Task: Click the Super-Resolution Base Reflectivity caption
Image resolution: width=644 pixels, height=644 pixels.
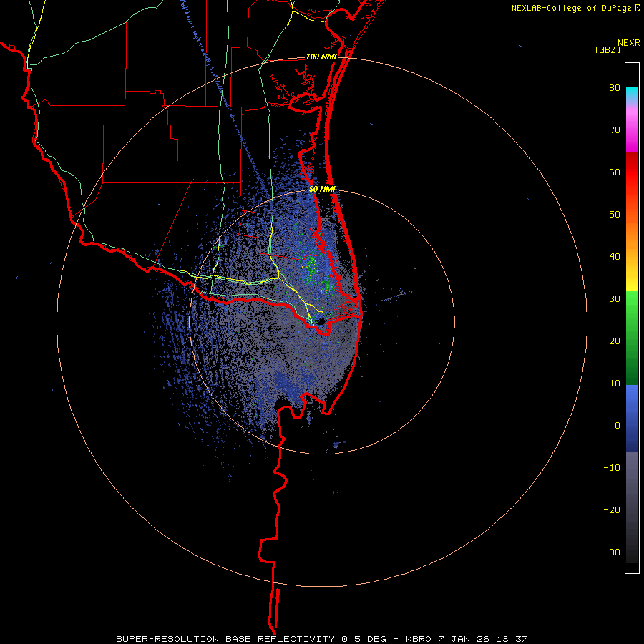Action: coord(321,639)
